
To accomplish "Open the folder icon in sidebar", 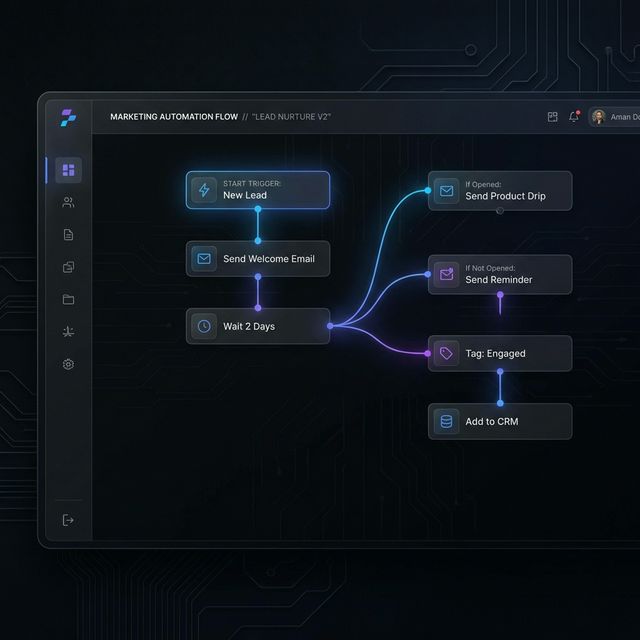I will pos(68,299).
